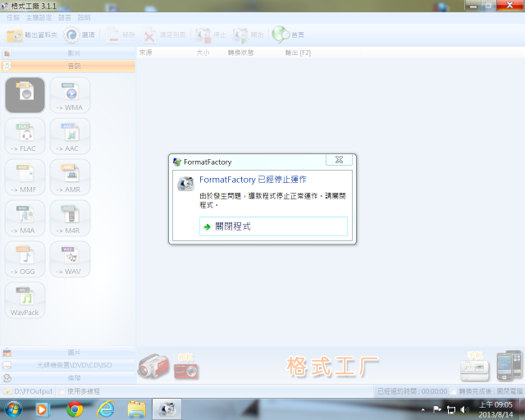Viewport: 525px width, 420px height.
Task: Open the 主題設定 menu
Action: [39, 18]
